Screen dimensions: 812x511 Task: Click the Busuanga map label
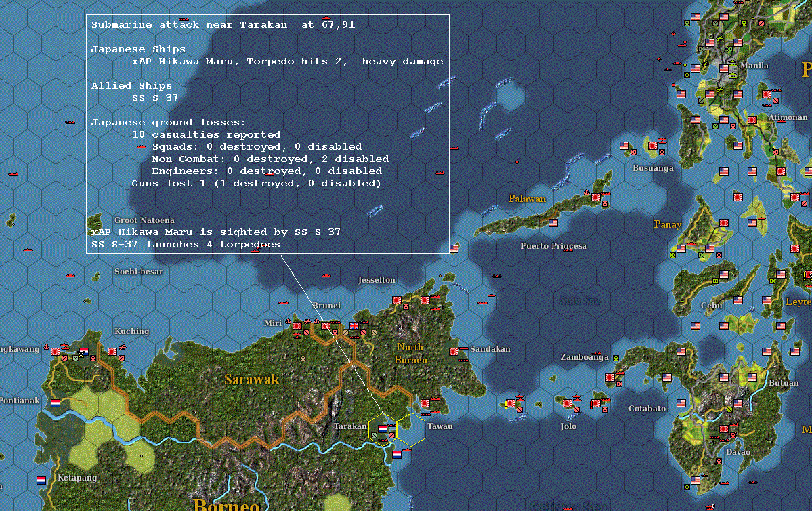(652, 168)
